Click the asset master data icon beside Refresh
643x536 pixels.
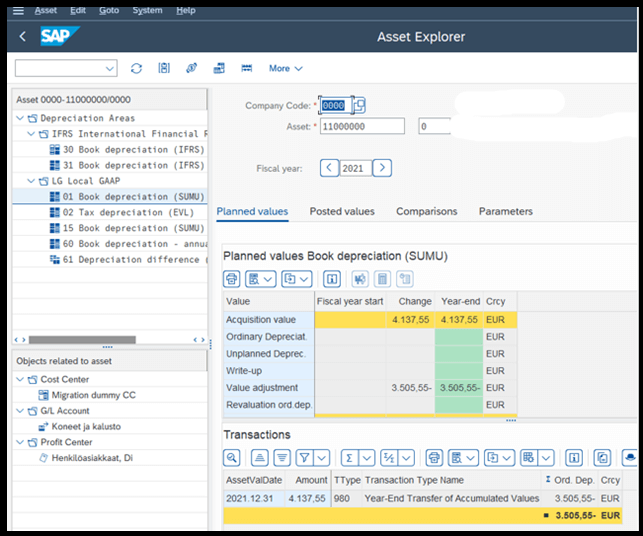(x=164, y=68)
